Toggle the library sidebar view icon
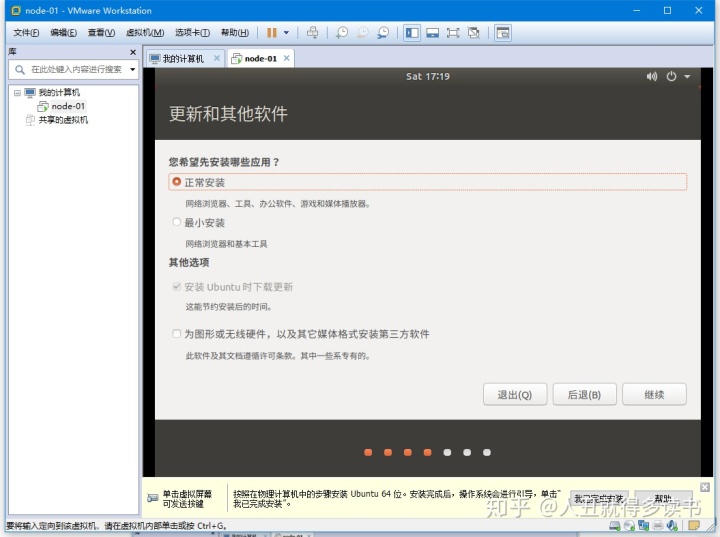Viewport: 720px width, 537px height. 412,33
